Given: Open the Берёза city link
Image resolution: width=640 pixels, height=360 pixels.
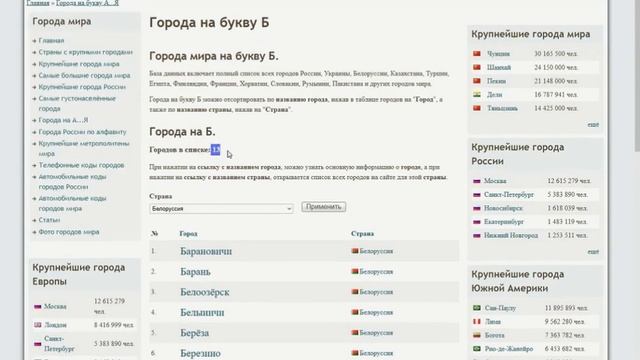Looking at the screenshot, I should coord(194,333).
